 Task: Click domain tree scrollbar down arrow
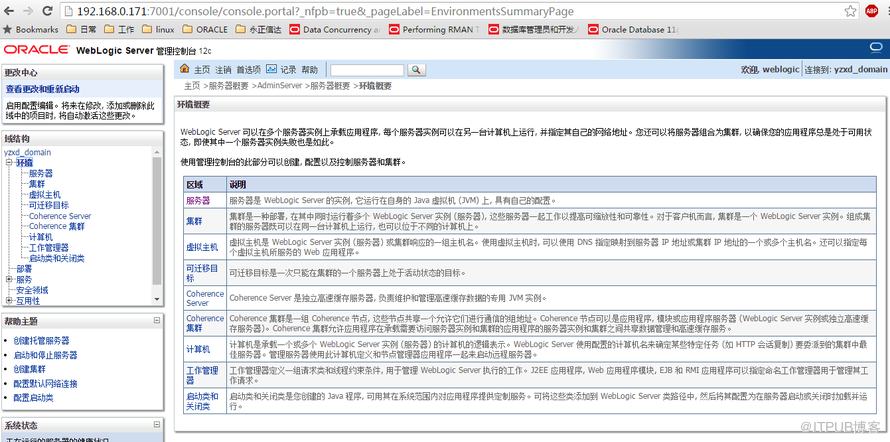[x=157, y=299]
